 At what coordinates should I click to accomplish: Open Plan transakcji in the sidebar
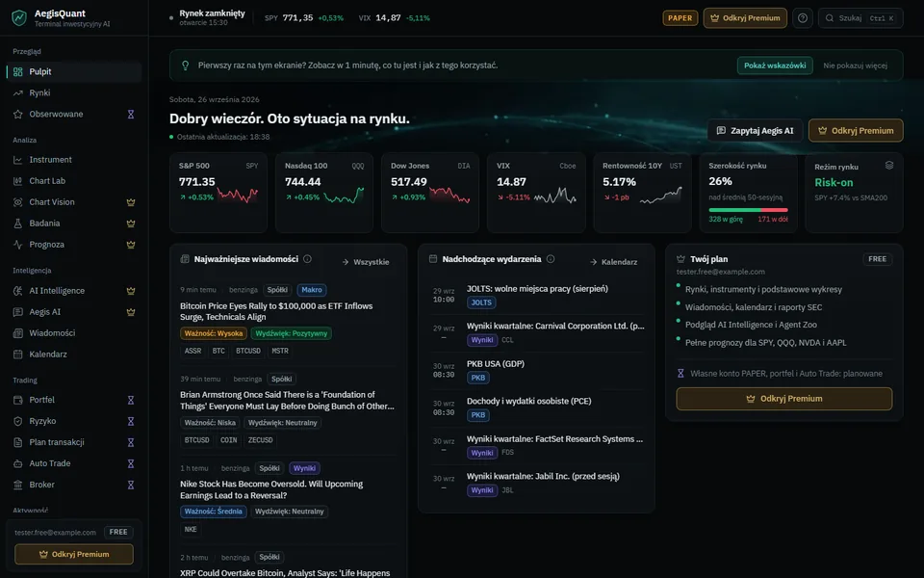pos(74,442)
